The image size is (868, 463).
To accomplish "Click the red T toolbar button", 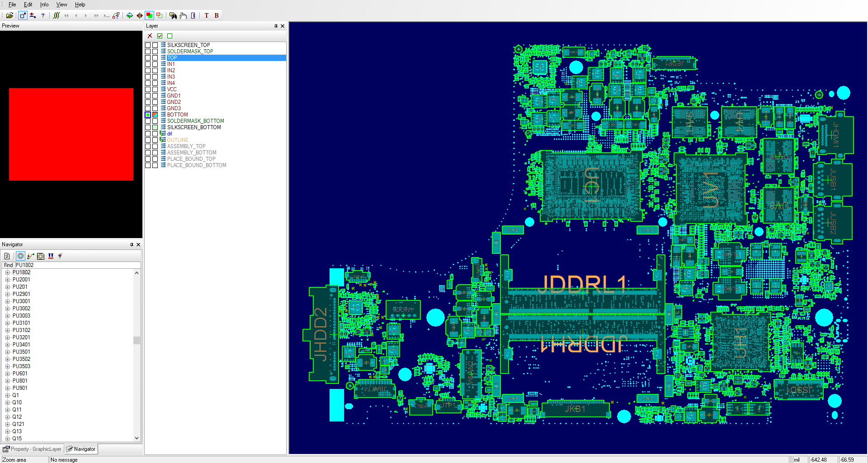I will 207,15.
